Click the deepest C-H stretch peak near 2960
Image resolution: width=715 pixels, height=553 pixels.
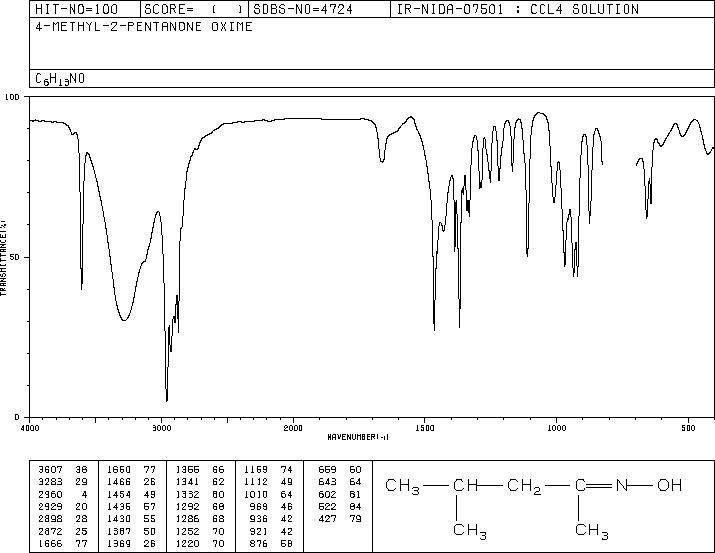[x=167, y=400]
